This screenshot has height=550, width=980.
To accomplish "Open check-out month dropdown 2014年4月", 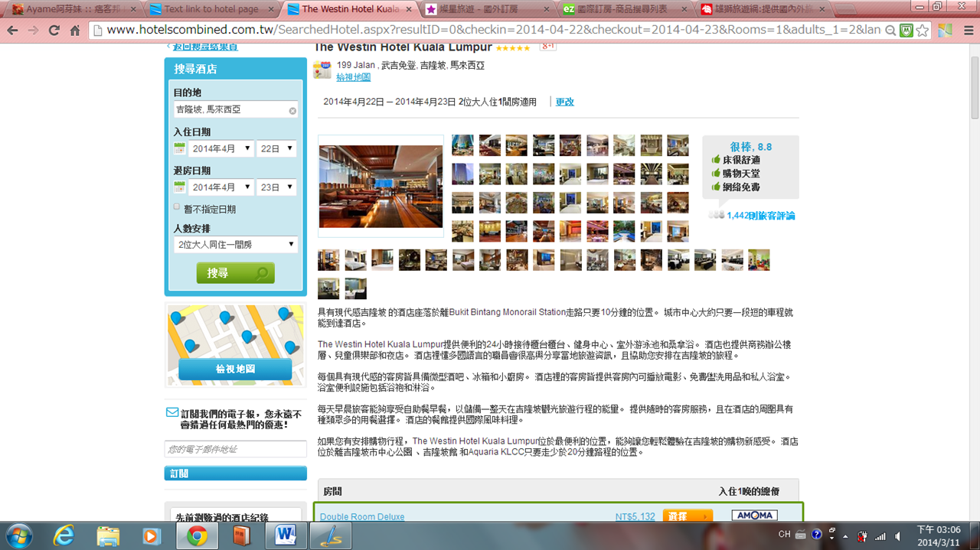I will [x=220, y=187].
